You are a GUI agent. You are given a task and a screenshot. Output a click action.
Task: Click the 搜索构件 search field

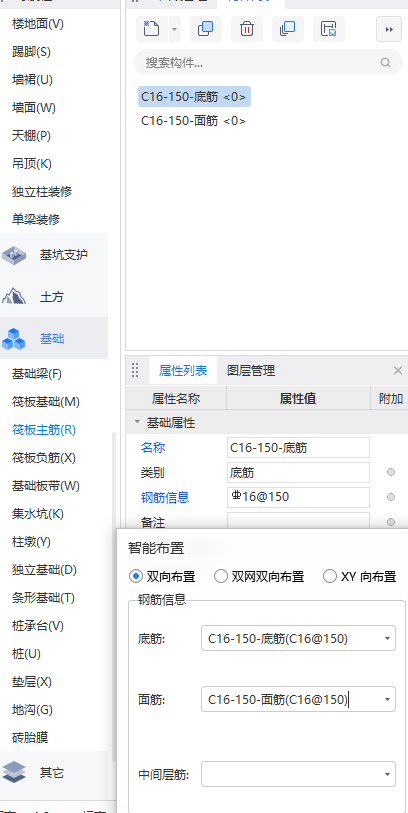[268, 63]
